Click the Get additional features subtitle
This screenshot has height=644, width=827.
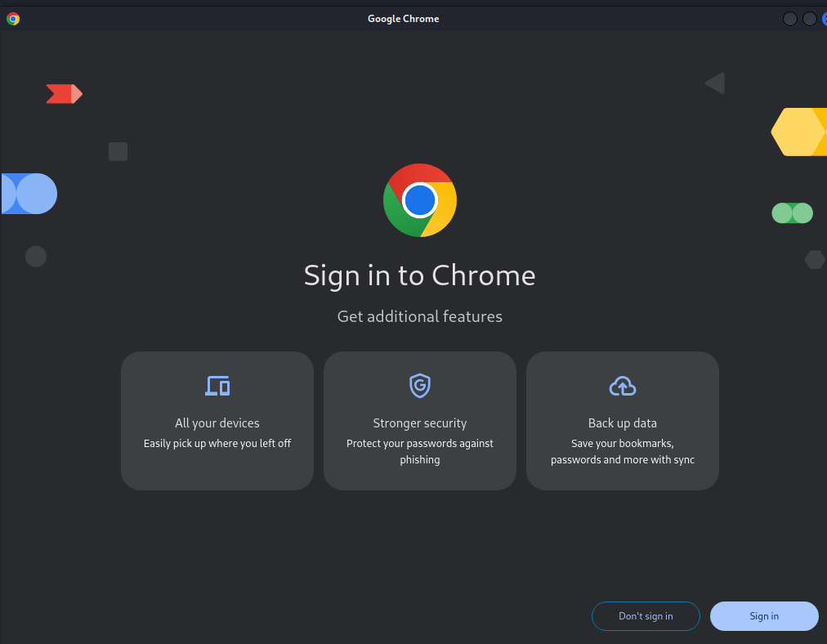click(x=420, y=316)
